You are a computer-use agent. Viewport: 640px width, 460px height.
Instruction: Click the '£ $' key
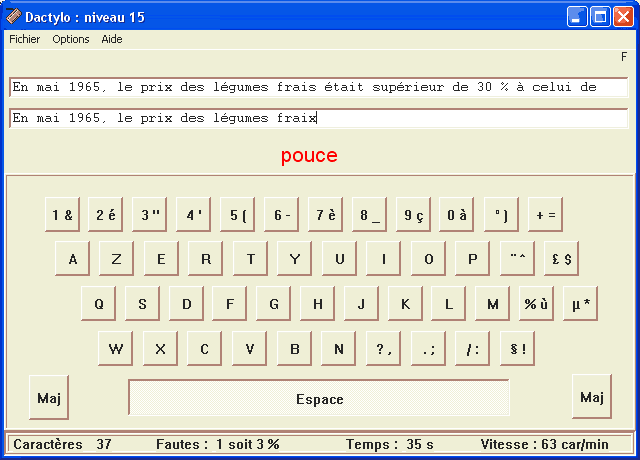click(562, 259)
